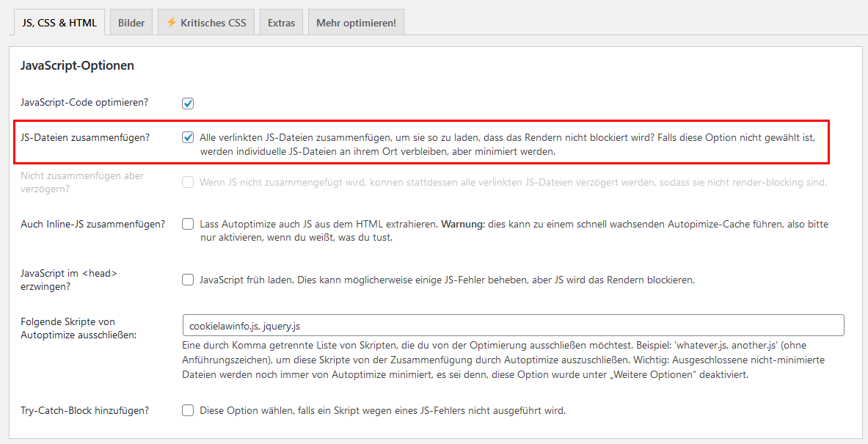
Task: Open the Mehr optimieren! tab
Action: [x=356, y=23]
